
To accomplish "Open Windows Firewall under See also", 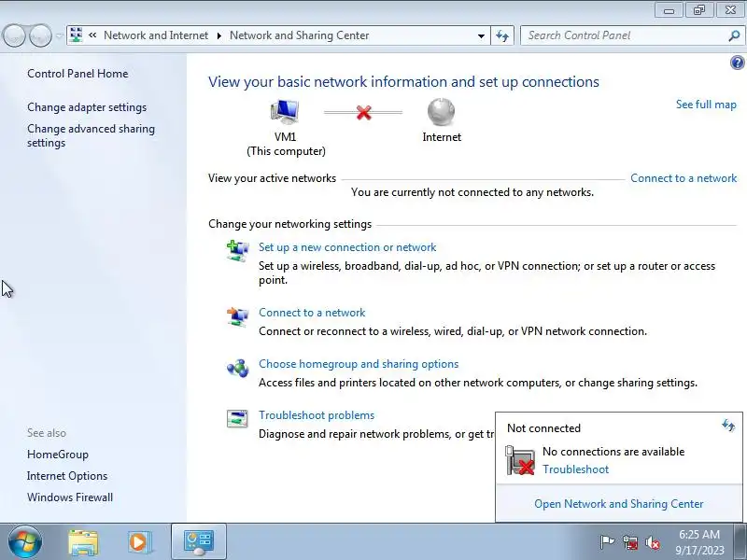I will (x=70, y=497).
